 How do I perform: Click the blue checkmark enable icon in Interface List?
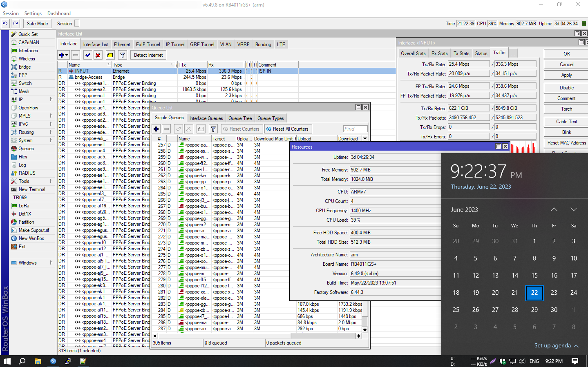(88, 55)
